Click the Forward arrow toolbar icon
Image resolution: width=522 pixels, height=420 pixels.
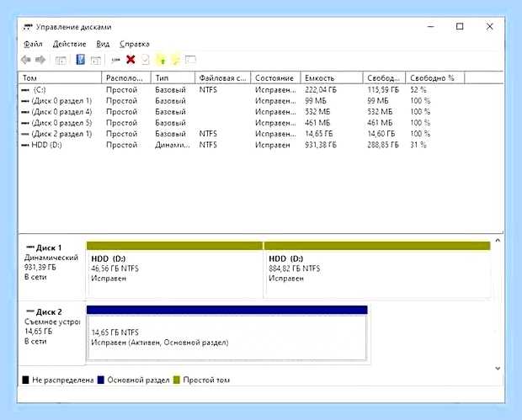pos(40,60)
